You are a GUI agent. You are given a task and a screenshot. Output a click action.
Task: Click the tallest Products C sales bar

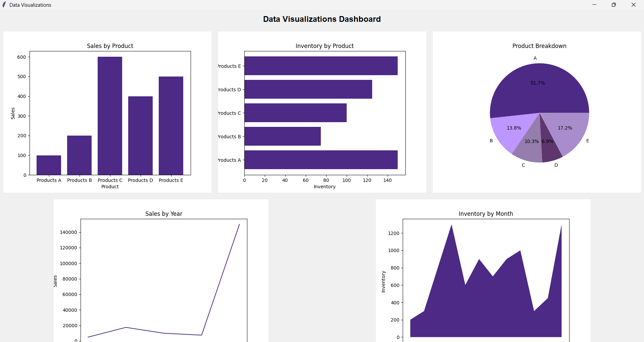(110, 116)
